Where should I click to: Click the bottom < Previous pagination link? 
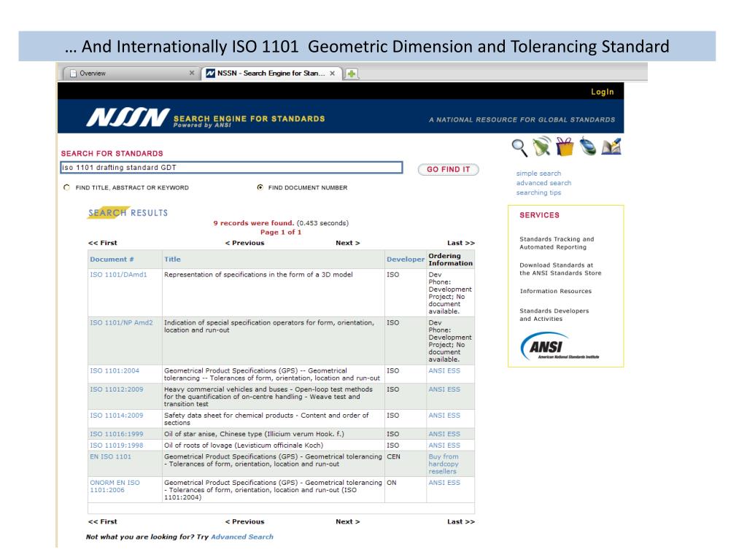pos(244,522)
